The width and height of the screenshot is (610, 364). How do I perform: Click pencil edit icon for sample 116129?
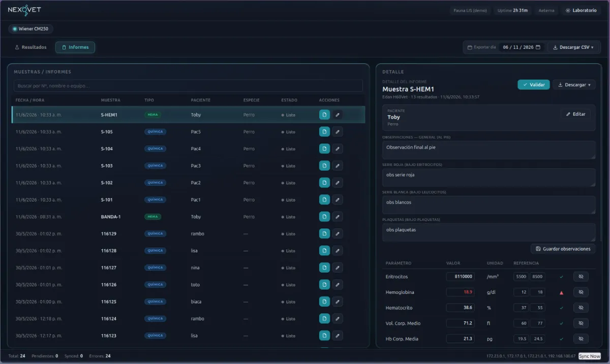click(337, 234)
